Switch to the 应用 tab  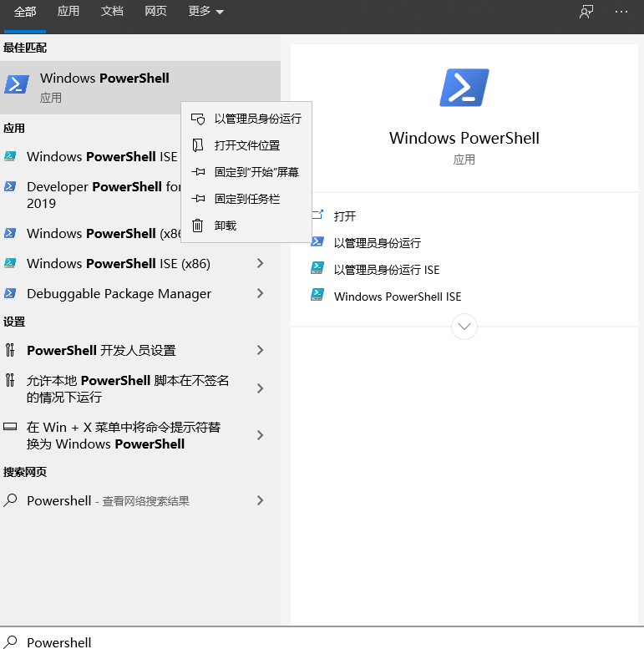(x=68, y=11)
